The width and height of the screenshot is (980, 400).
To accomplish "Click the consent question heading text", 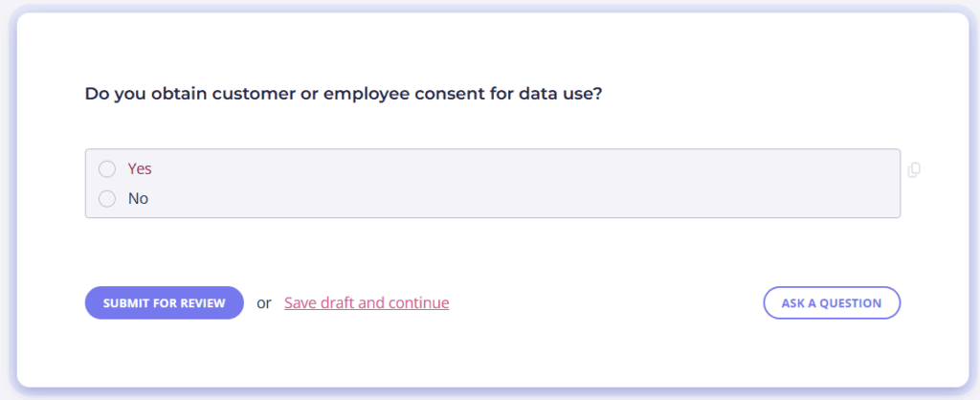I will 344,95.
